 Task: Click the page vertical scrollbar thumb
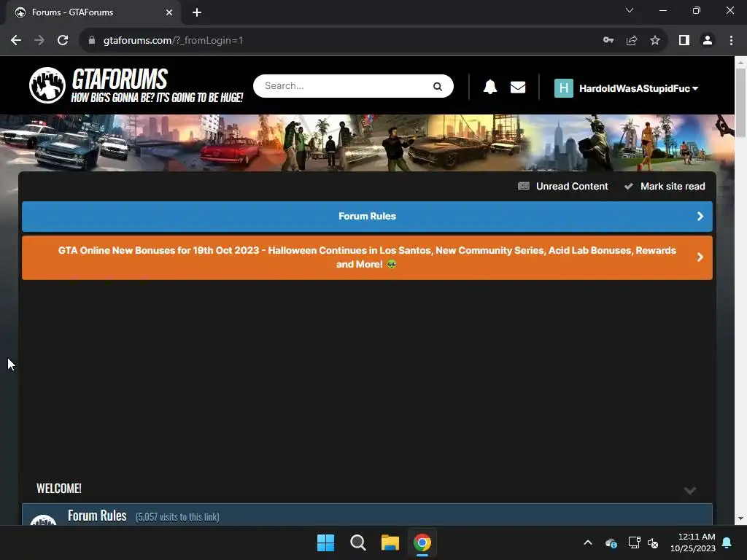point(740,102)
